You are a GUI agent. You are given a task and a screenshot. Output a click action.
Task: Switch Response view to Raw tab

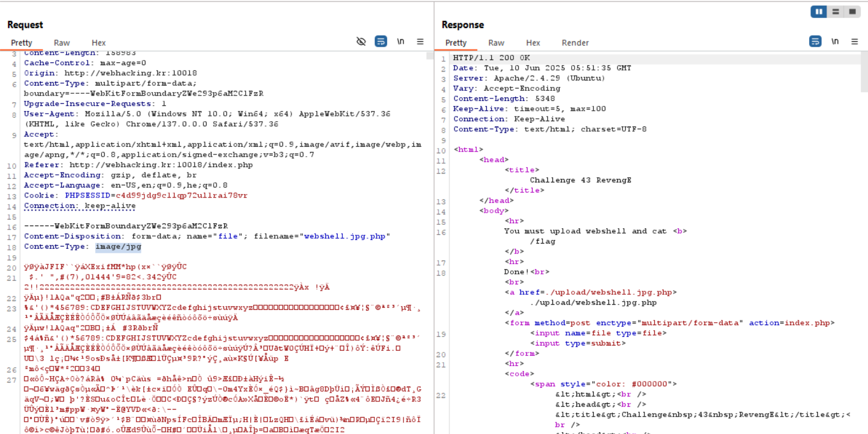click(x=496, y=43)
